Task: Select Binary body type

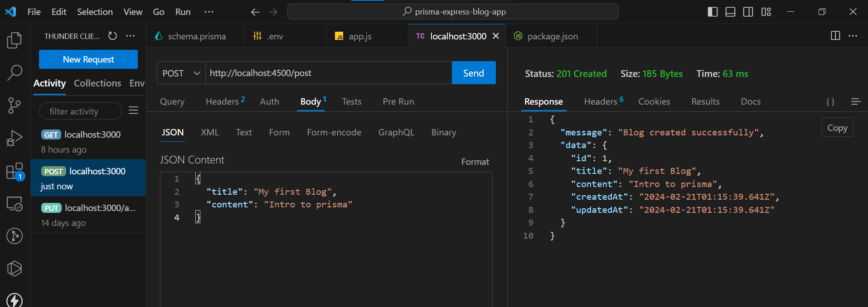Action: tap(444, 132)
